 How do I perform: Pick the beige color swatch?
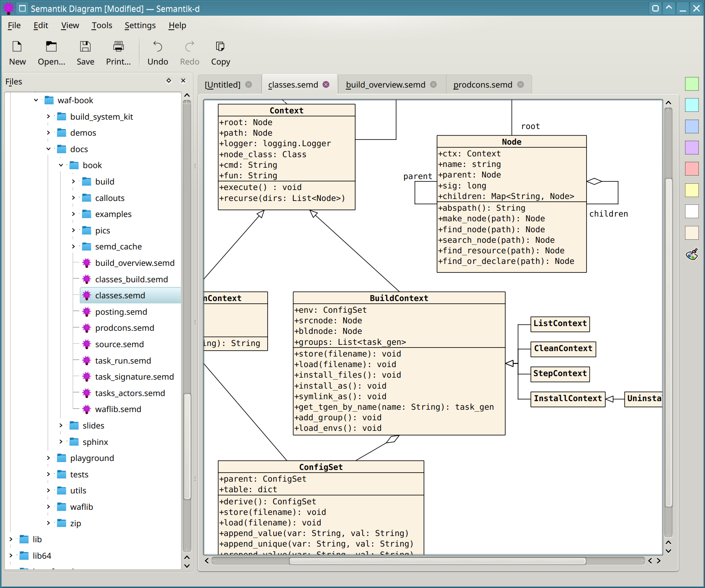coord(692,233)
